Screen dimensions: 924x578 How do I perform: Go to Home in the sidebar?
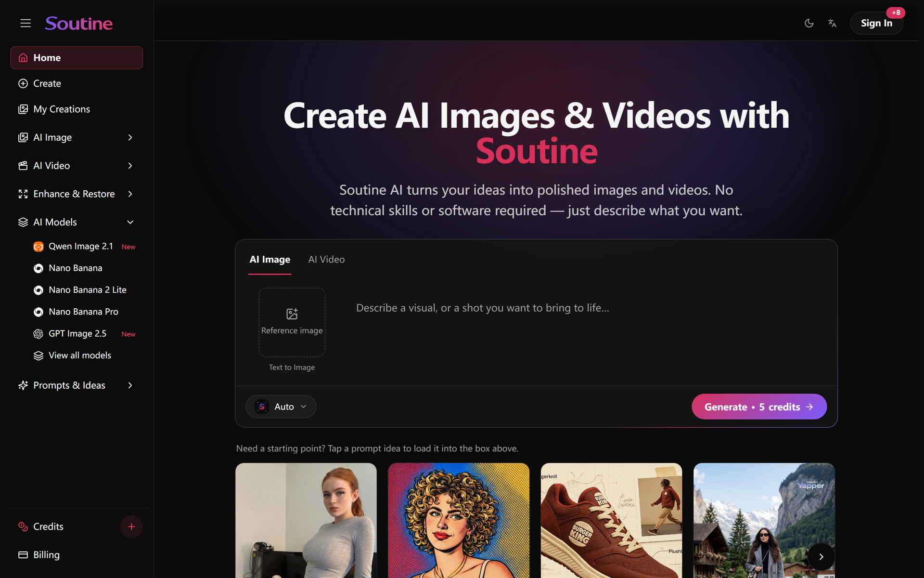point(77,58)
